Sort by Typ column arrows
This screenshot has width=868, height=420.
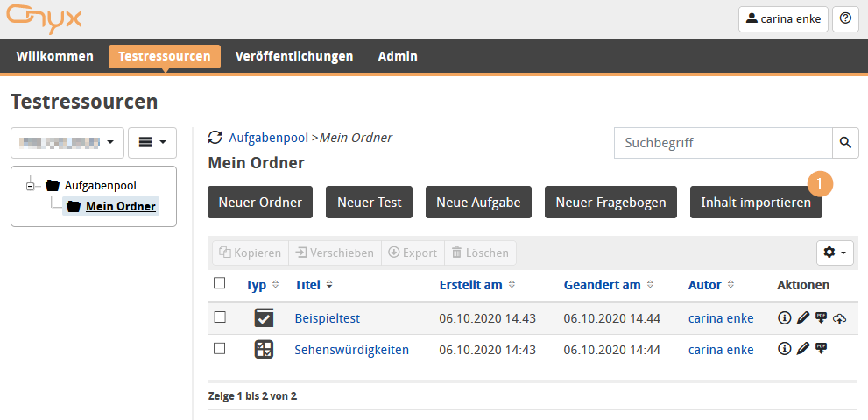pyautogui.click(x=276, y=285)
